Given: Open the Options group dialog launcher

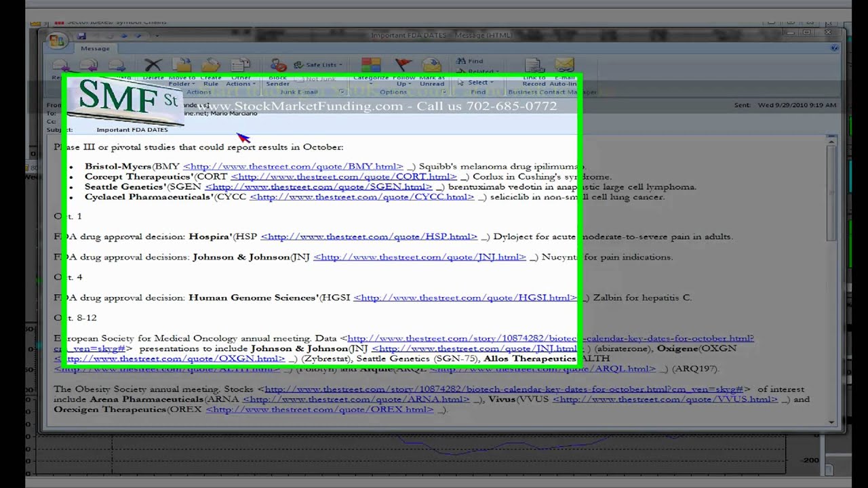Looking at the screenshot, I should [443, 92].
